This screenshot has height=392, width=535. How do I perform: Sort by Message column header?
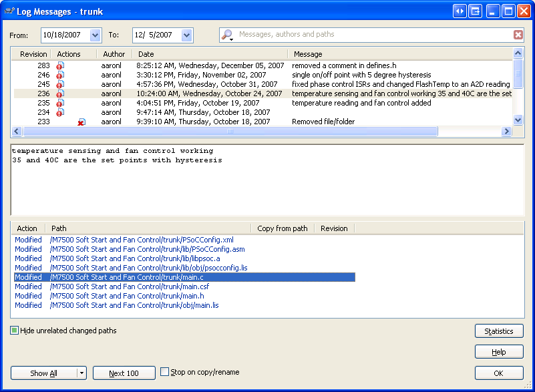[308, 54]
